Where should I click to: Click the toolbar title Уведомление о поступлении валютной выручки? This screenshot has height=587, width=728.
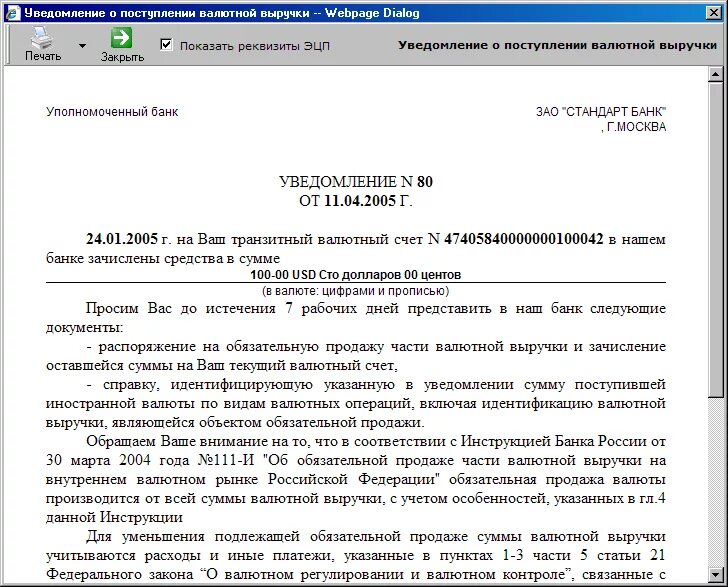[558, 46]
